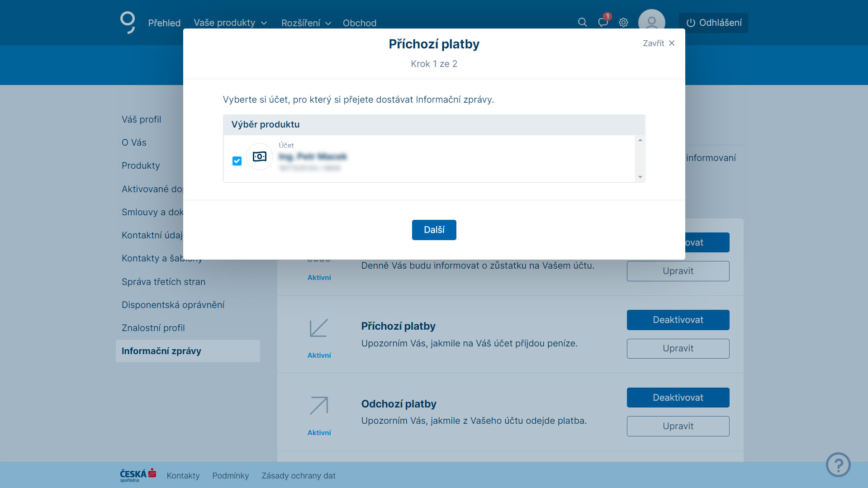868x488 pixels.
Task: Click the Další button
Action: click(434, 230)
